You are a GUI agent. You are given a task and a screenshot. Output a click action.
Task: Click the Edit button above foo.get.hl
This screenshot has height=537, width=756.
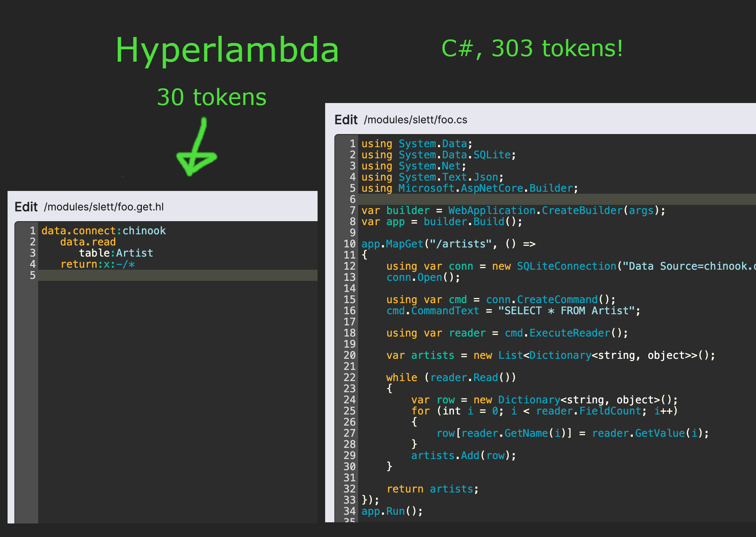[x=26, y=206]
